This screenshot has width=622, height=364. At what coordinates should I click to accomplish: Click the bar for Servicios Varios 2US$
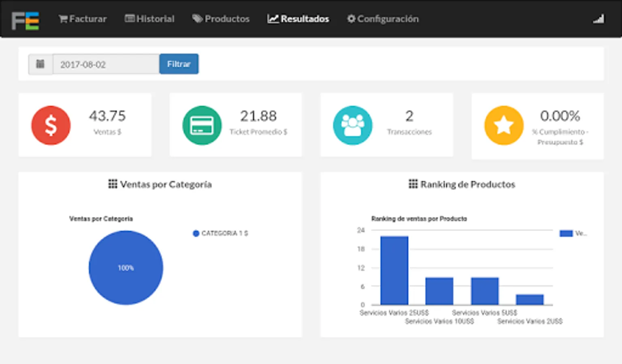530,300
